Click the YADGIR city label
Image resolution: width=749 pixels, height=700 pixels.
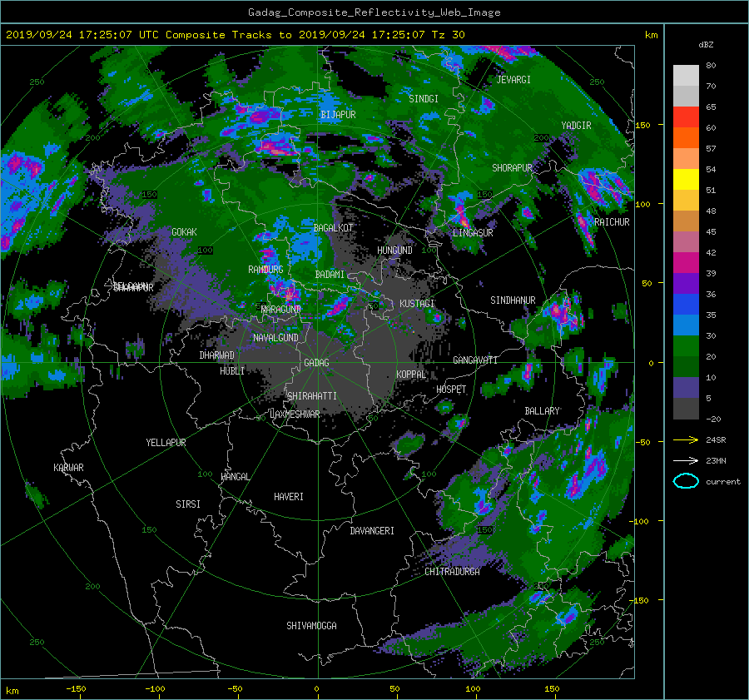pyautogui.click(x=576, y=125)
